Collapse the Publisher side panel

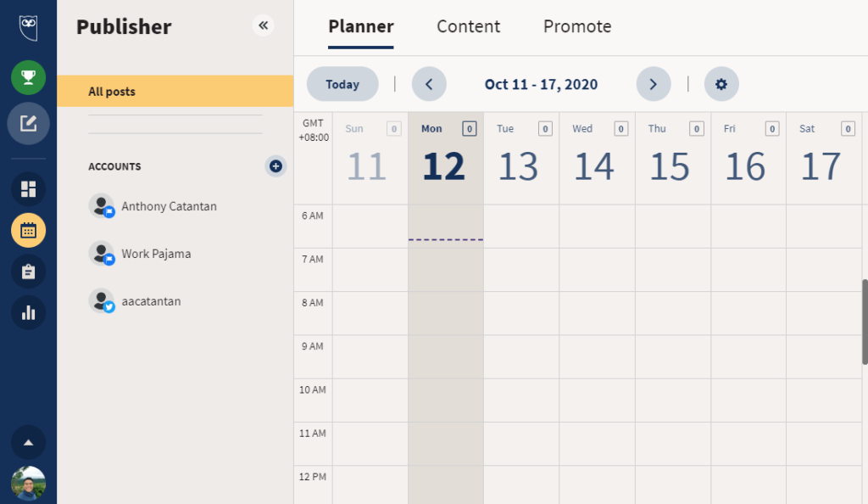(x=263, y=25)
